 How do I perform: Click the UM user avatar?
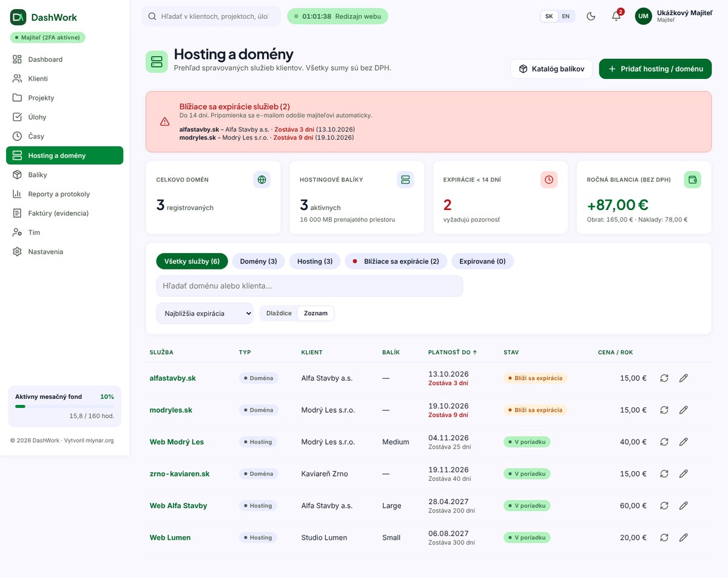click(643, 16)
